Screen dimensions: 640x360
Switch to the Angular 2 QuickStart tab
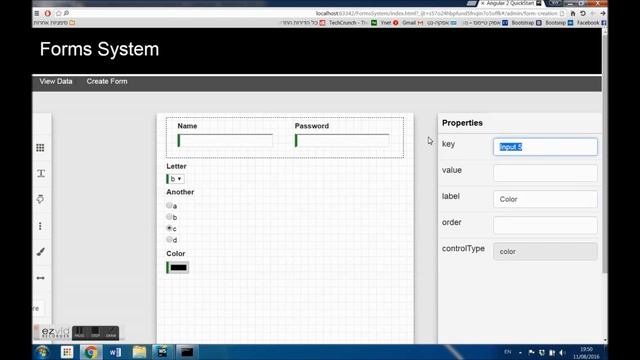tap(510, 3)
